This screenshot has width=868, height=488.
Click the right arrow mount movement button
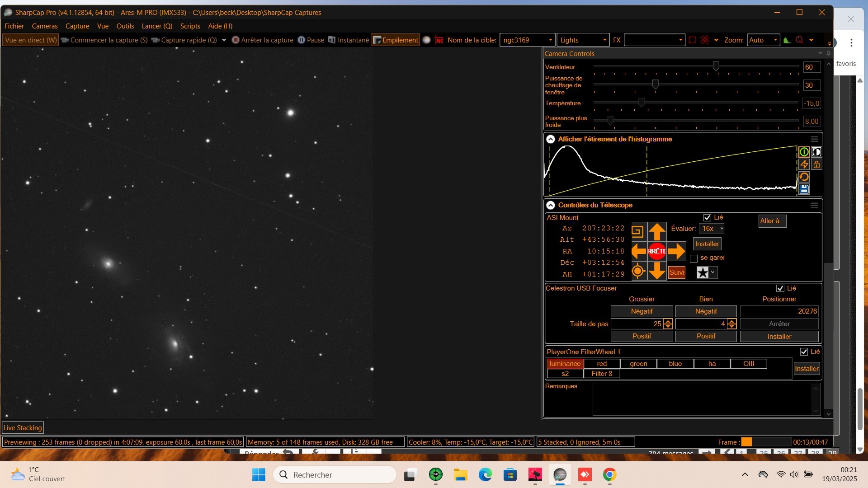[676, 251]
